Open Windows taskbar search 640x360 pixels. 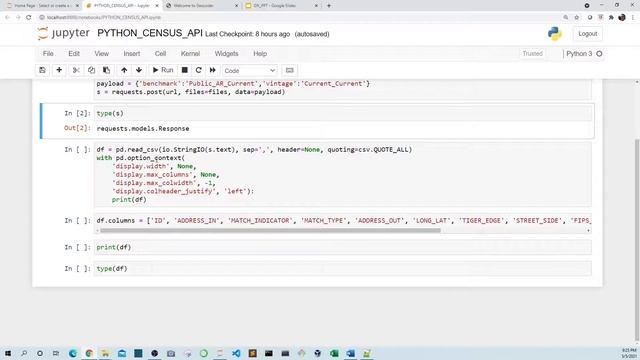click(24, 353)
